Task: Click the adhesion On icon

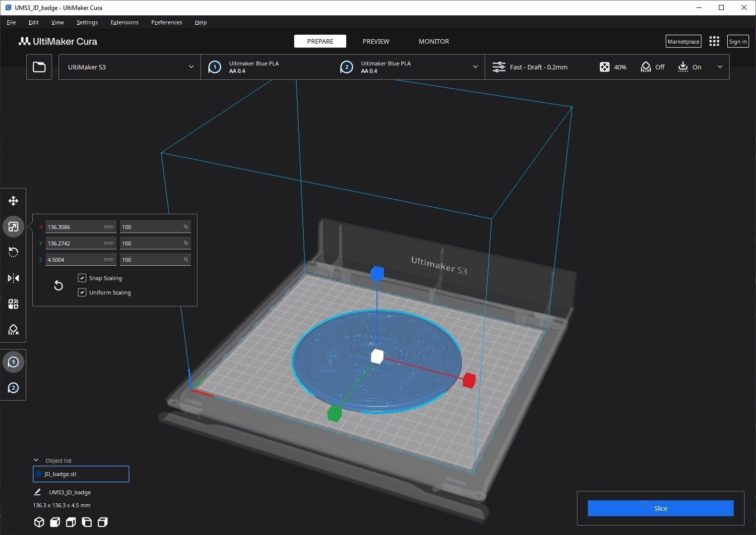Action: click(x=683, y=67)
